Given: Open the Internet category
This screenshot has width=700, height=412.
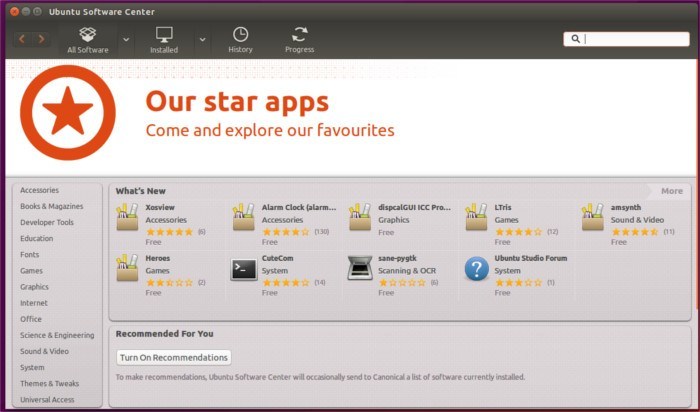Looking at the screenshot, I should [x=33, y=303].
